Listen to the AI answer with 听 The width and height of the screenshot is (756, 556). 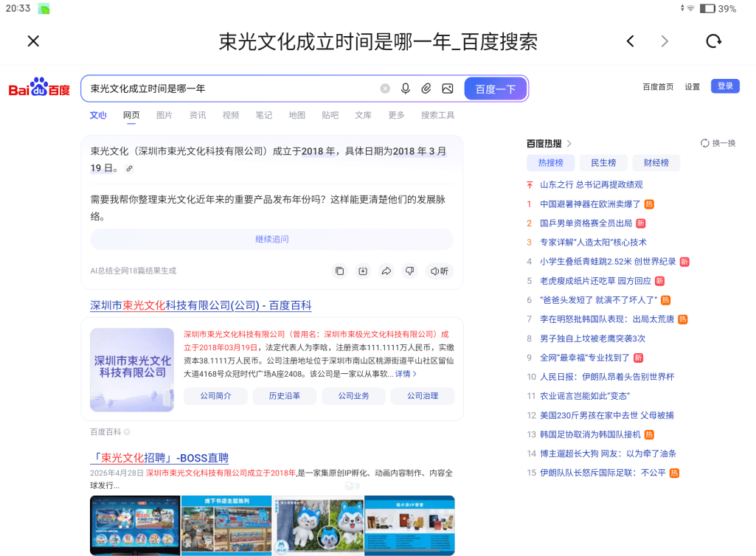pos(440,271)
